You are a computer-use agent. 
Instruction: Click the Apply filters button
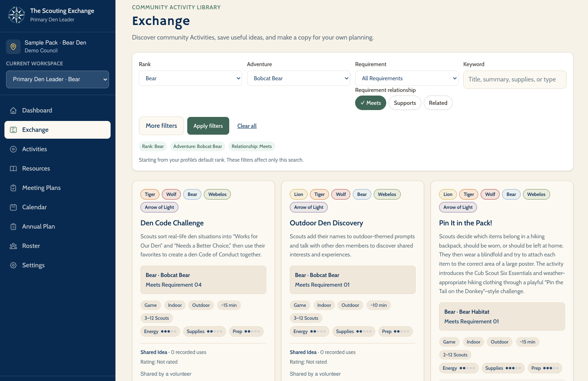[208, 126]
